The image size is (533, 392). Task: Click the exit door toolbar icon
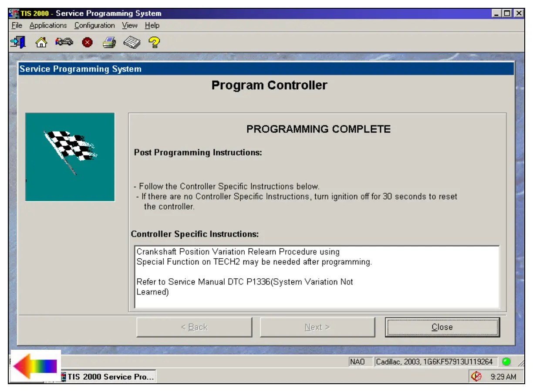[x=18, y=42]
